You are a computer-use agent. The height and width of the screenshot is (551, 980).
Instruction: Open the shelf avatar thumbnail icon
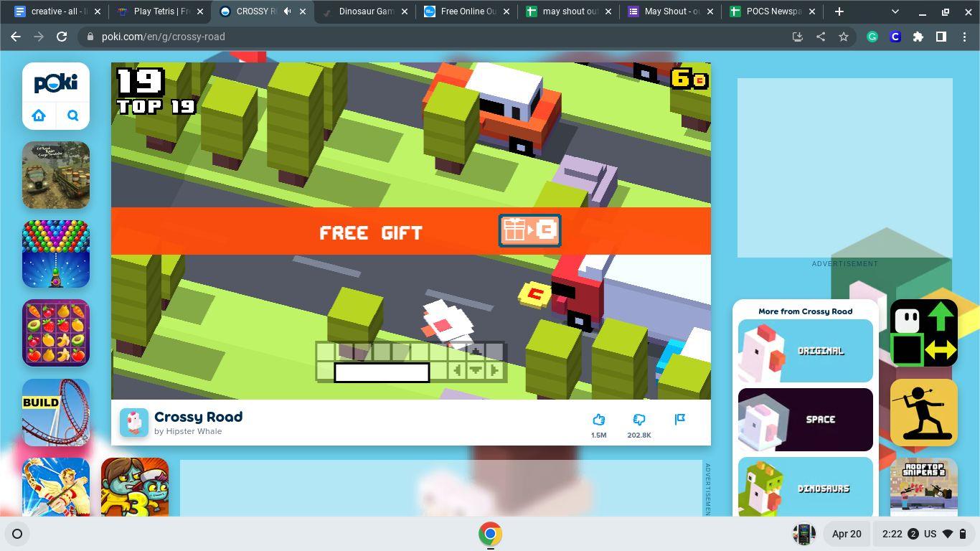click(x=804, y=534)
